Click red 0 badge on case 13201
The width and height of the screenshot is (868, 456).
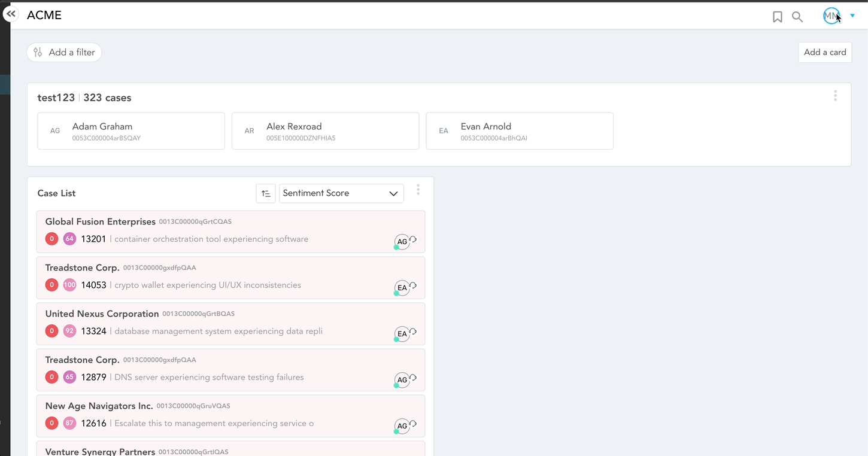coord(52,239)
